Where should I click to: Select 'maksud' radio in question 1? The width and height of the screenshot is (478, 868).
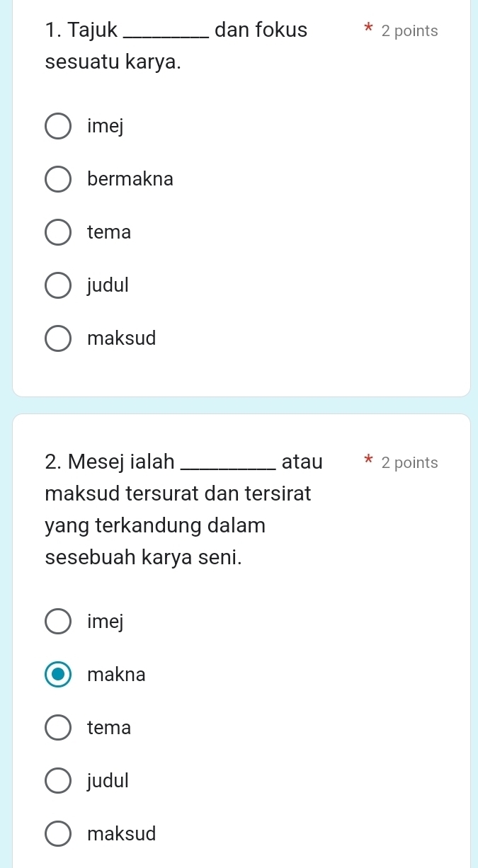(58, 338)
